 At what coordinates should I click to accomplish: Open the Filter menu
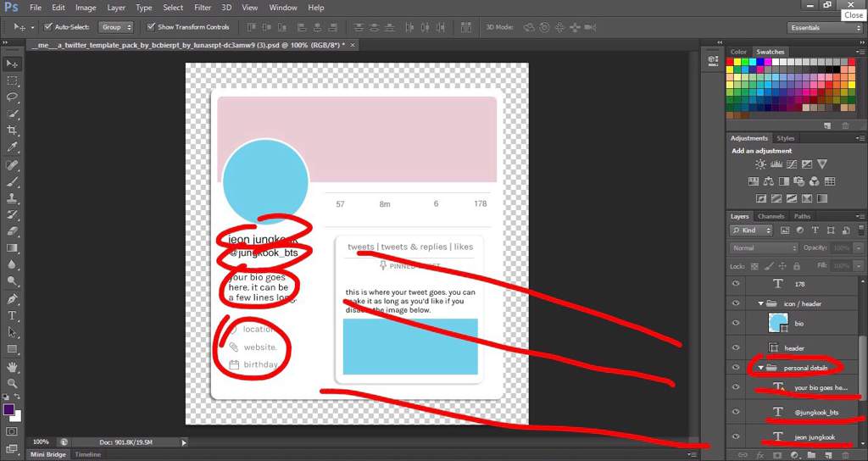click(x=203, y=8)
